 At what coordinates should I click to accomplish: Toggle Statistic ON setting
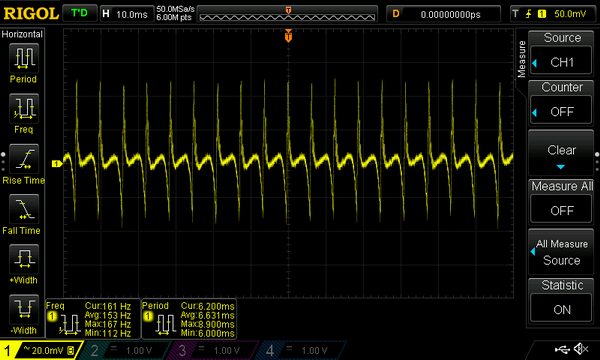click(561, 309)
